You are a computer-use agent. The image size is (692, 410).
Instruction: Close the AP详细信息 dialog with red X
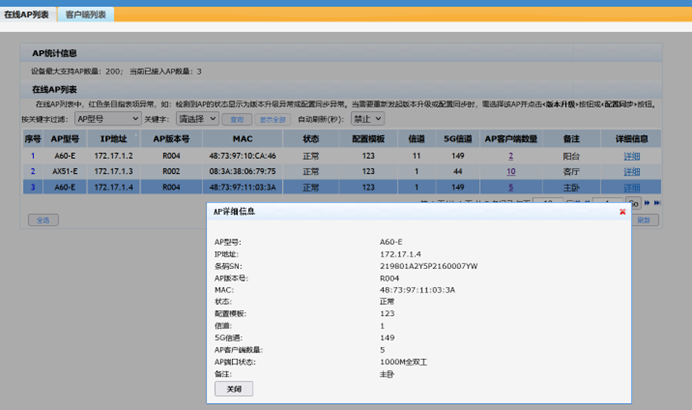pyautogui.click(x=622, y=212)
